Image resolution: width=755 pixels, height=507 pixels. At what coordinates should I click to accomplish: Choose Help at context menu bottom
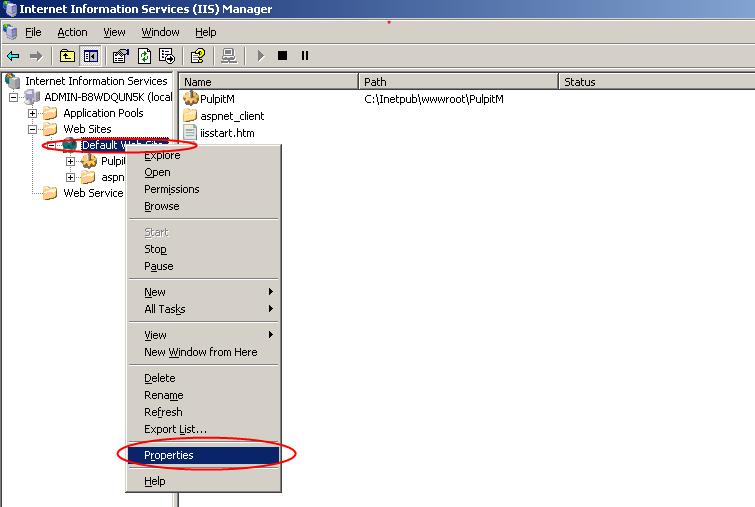204,481
